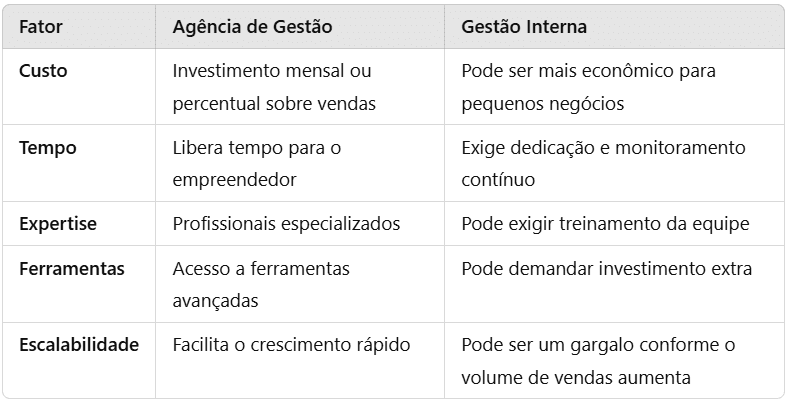The image size is (792, 402).
Task: Select the "mais econômico para pequenos negócios" cell
Action: click(588, 87)
